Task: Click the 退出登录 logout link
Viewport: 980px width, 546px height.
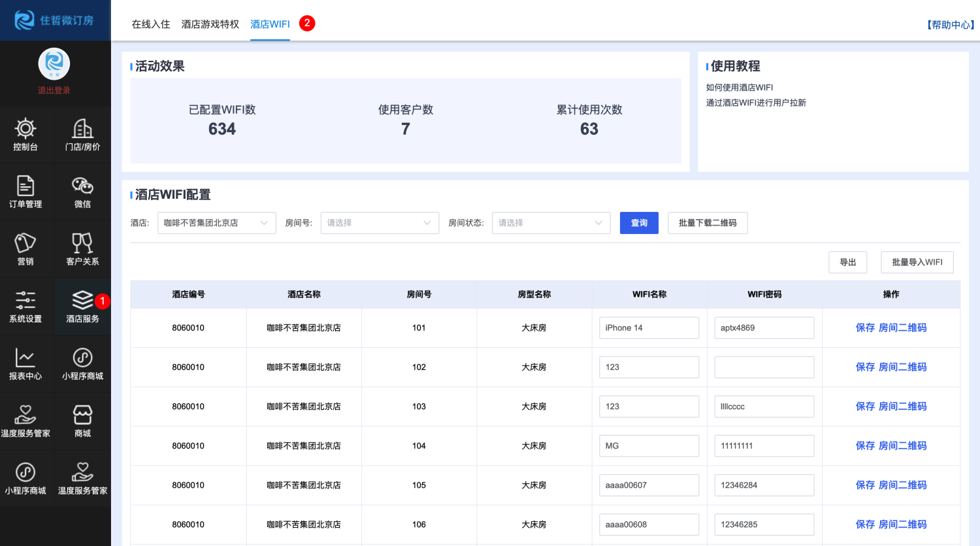Action: pyautogui.click(x=54, y=90)
